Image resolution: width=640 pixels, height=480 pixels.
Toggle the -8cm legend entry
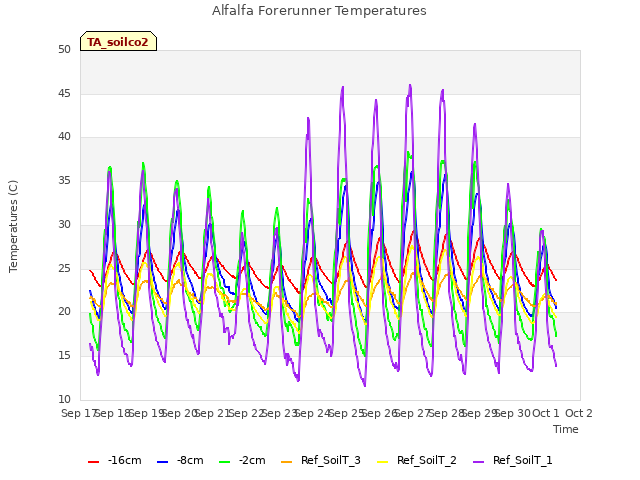pos(180,460)
